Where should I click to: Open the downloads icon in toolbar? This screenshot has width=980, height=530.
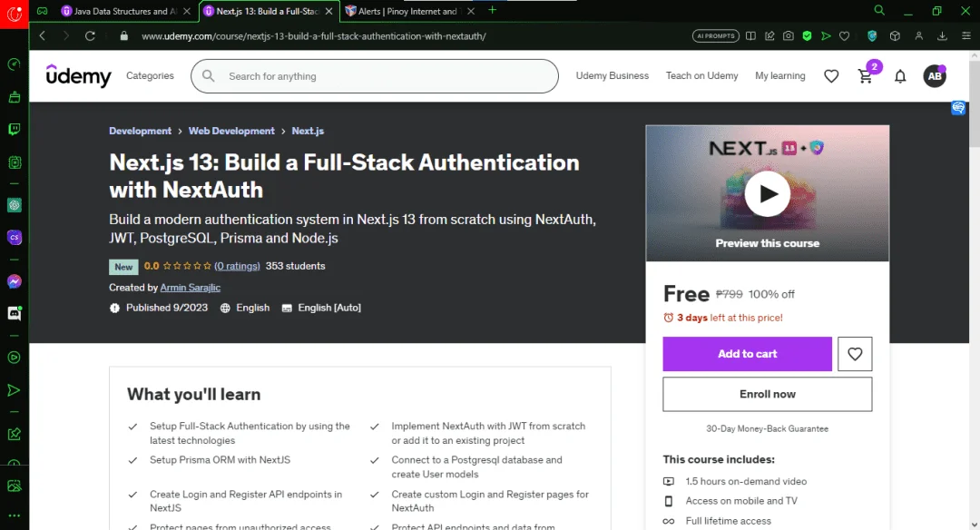pos(942,36)
